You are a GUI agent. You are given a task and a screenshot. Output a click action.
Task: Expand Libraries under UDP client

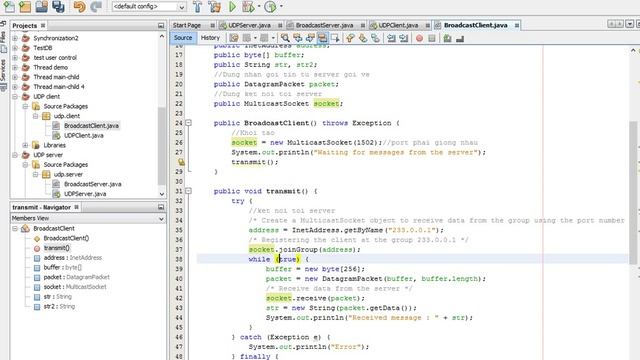[25, 145]
